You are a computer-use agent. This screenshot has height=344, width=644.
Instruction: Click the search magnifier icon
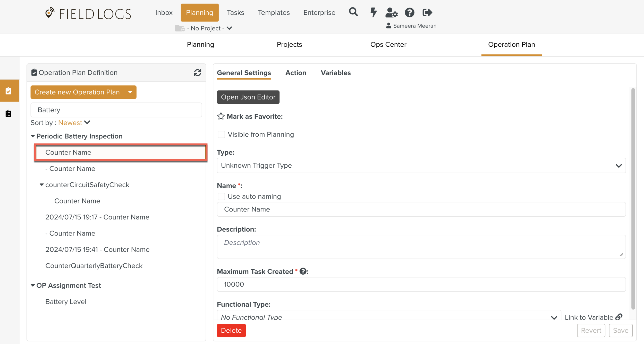[353, 12]
